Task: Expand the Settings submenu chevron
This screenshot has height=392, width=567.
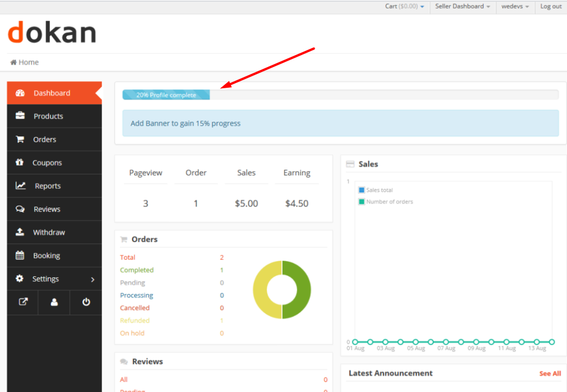Action: 92,279
